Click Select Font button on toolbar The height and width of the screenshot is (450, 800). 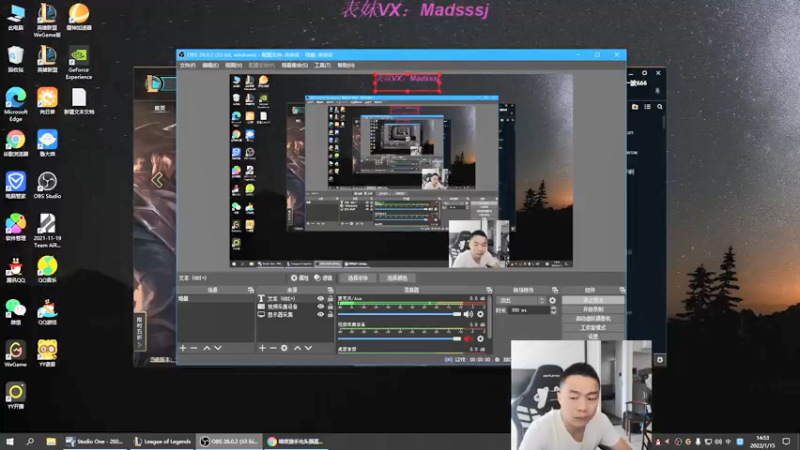(358, 278)
